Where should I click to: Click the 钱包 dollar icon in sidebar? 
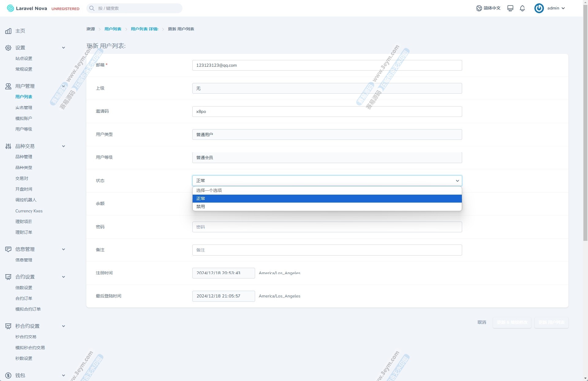[8, 375]
